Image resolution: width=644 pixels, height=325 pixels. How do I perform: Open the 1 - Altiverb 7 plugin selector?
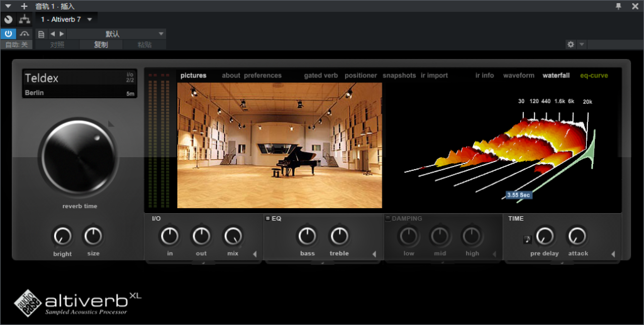tap(66, 19)
